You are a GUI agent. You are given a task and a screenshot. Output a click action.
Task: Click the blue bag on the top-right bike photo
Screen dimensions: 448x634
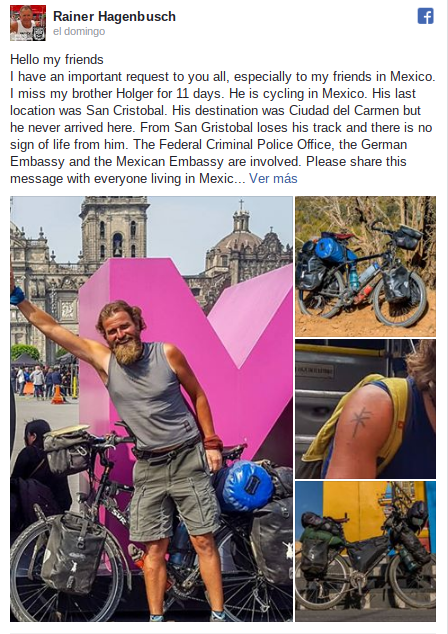332,249
